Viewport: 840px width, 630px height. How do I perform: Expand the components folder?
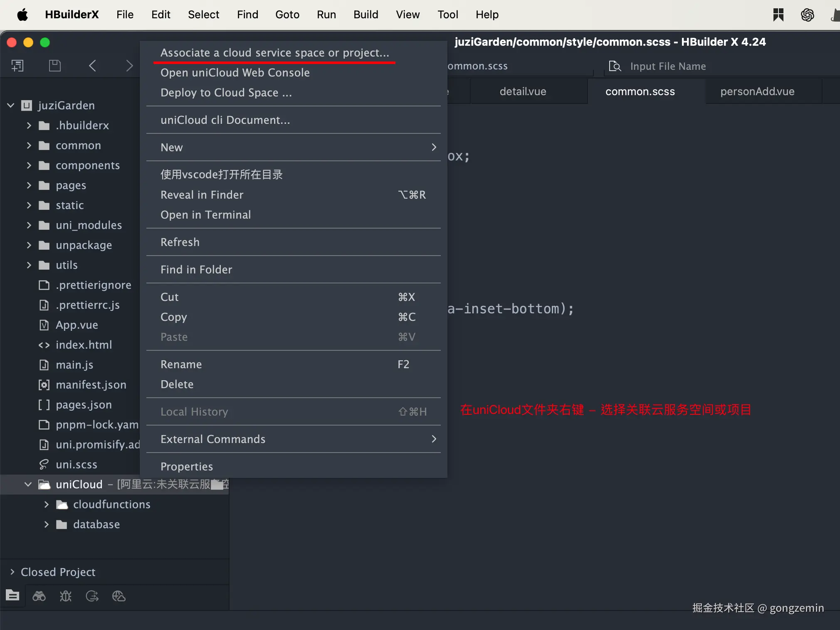click(29, 165)
